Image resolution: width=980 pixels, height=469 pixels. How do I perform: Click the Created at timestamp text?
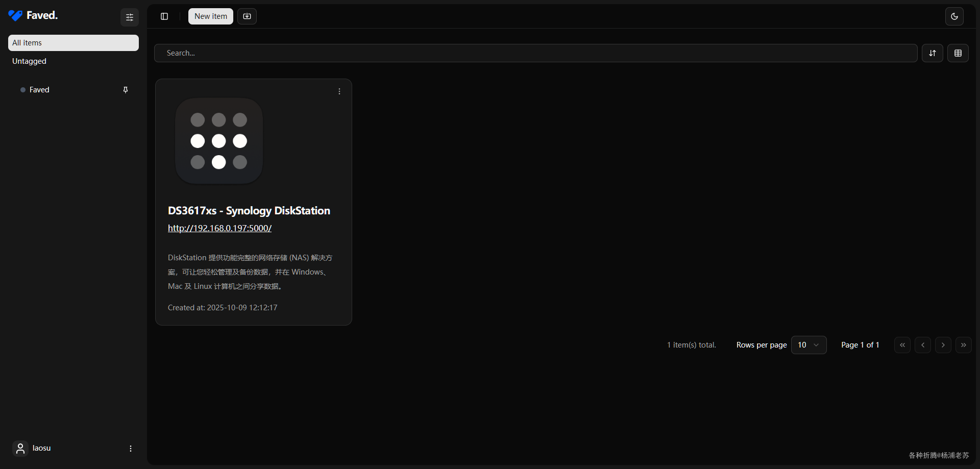coord(223,308)
